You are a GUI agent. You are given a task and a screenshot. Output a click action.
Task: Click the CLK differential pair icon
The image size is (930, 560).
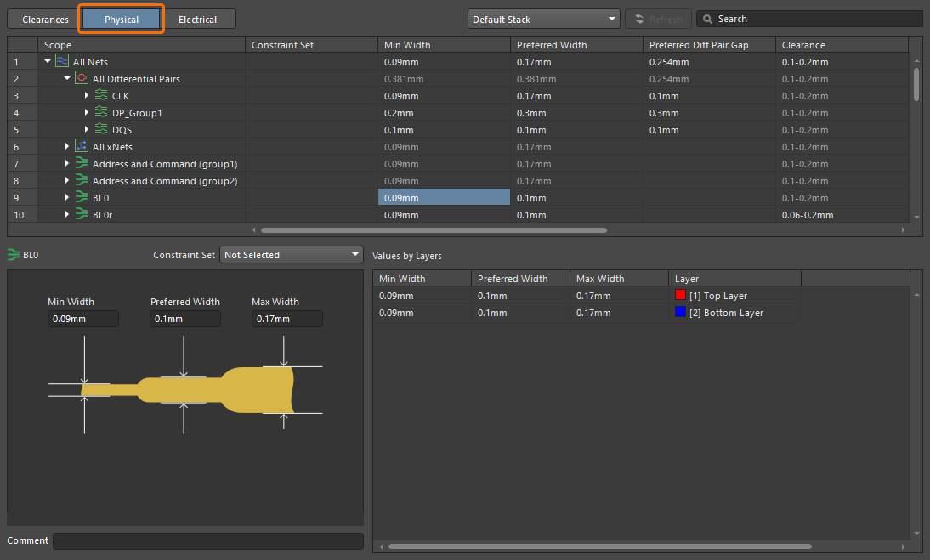101,96
